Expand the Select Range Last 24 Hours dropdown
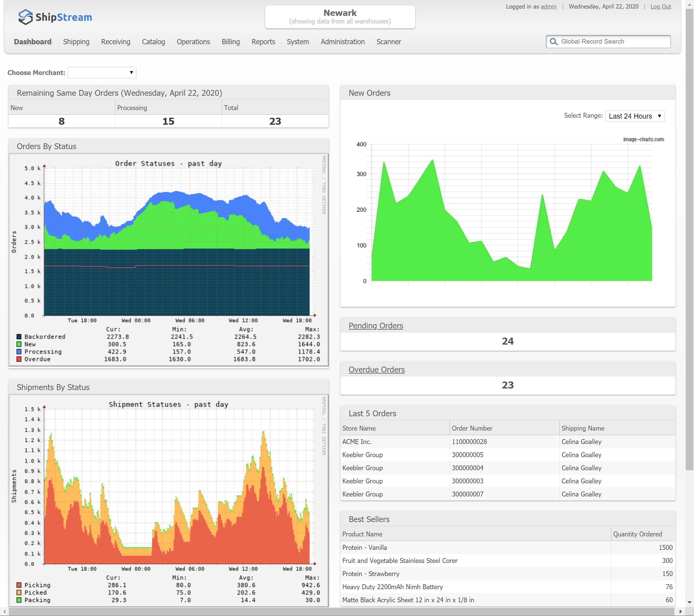This screenshot has height=616, width=694. pyautogui.click(x=634, y=116)
